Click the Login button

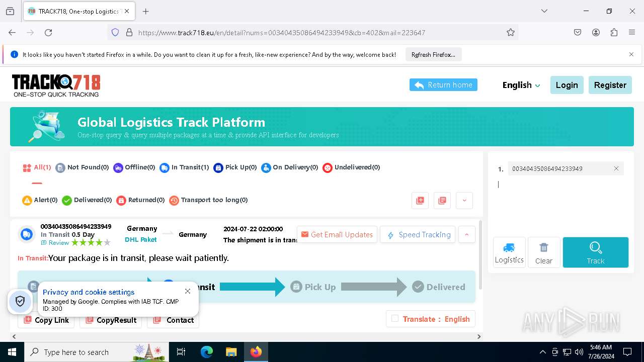point(567,85)
